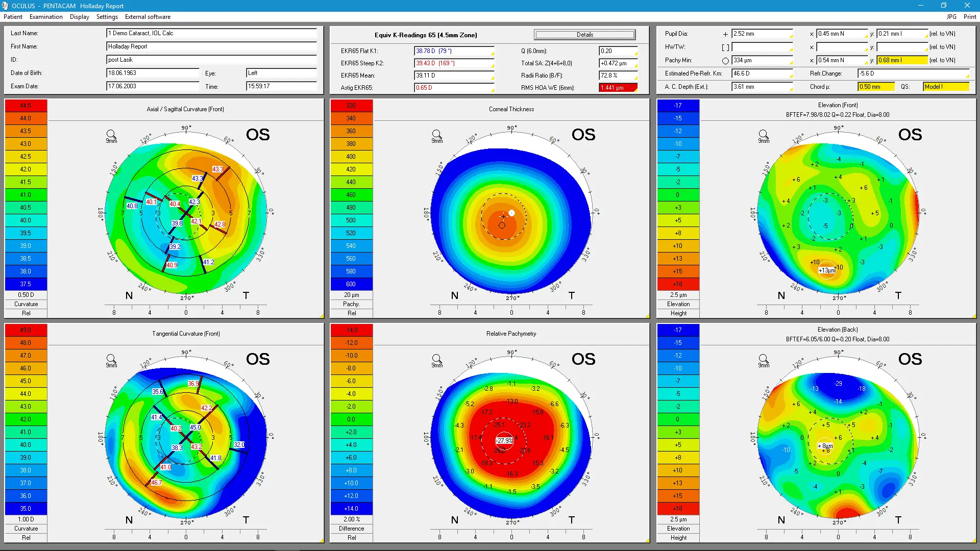
Task: Click 1.00 D step under tangential curvature scale
Action: coord(26,519)
